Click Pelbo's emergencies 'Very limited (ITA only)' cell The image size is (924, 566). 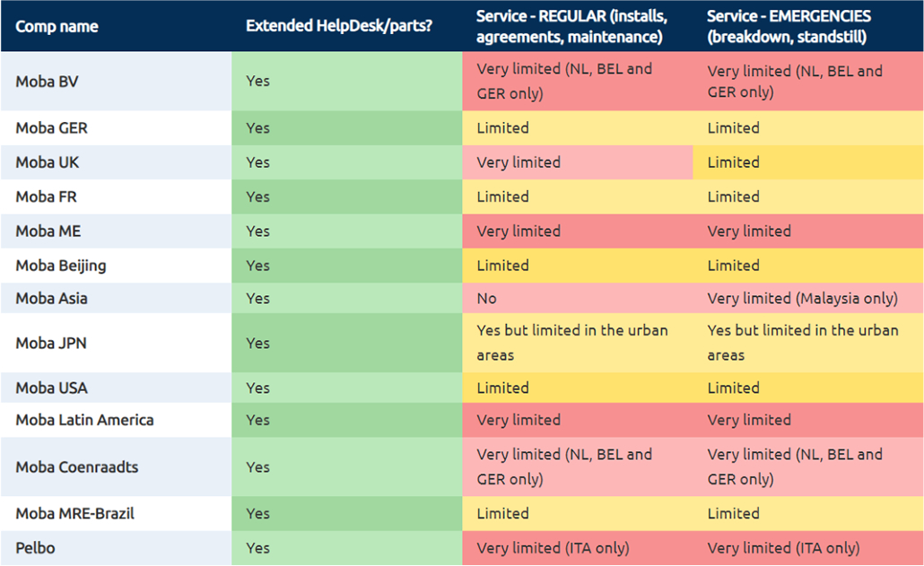(x=783, y=548)
